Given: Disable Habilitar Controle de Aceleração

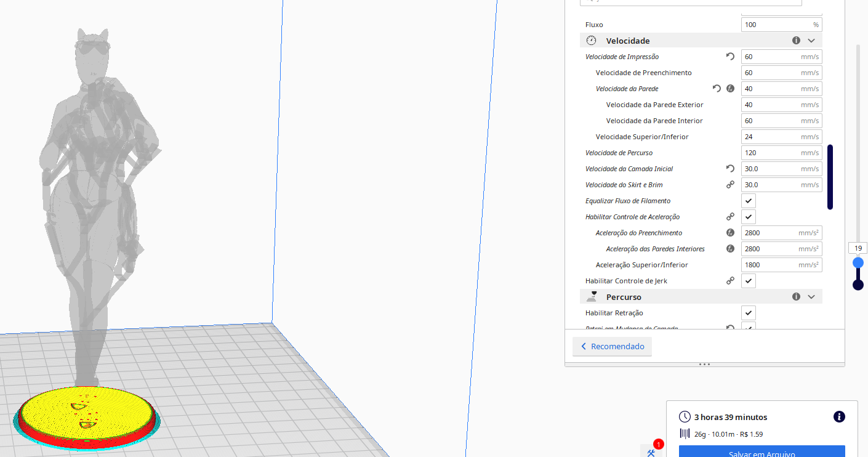Looking at the screenshot, I should pyautogui.click(x=748, y=216).
